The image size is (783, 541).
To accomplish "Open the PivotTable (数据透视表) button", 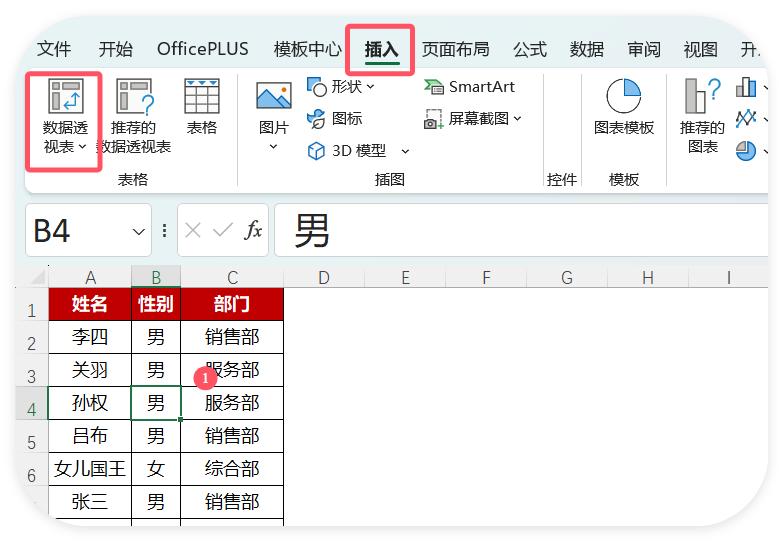I will [x=65, y=117].
